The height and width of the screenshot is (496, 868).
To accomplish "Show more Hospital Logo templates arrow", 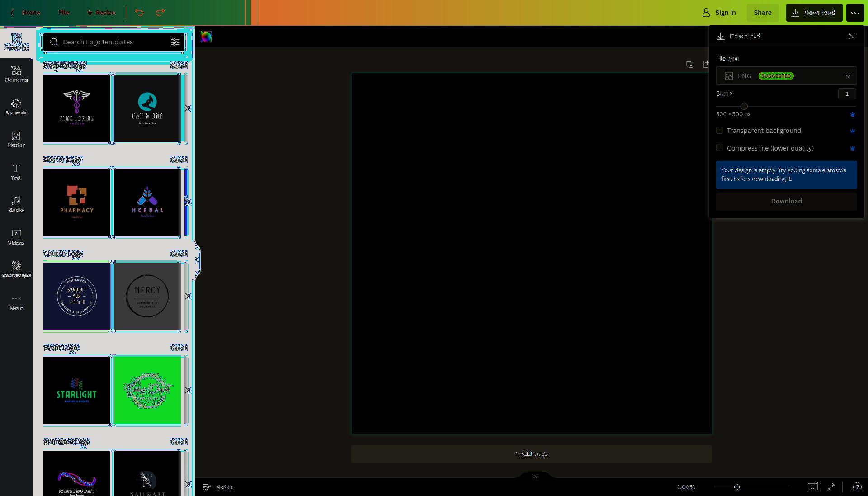I will click(x=188, y=108).
